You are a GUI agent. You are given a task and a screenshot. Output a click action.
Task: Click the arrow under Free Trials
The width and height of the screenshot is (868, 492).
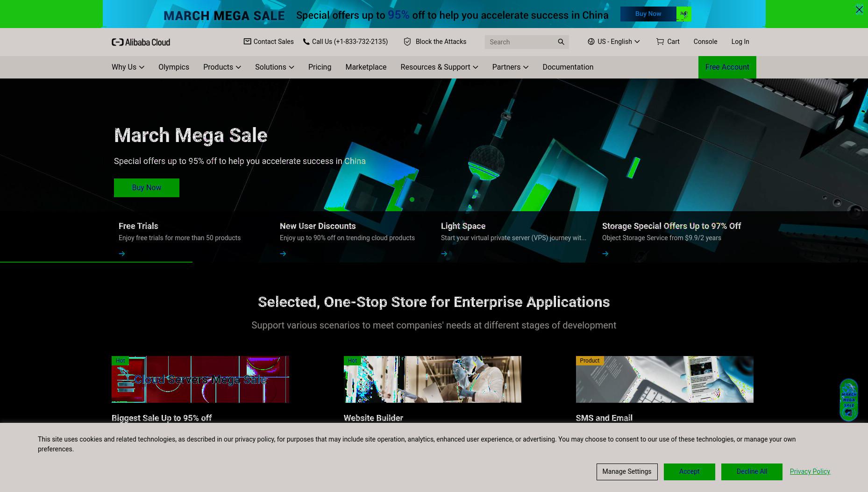tap(122, 254)
